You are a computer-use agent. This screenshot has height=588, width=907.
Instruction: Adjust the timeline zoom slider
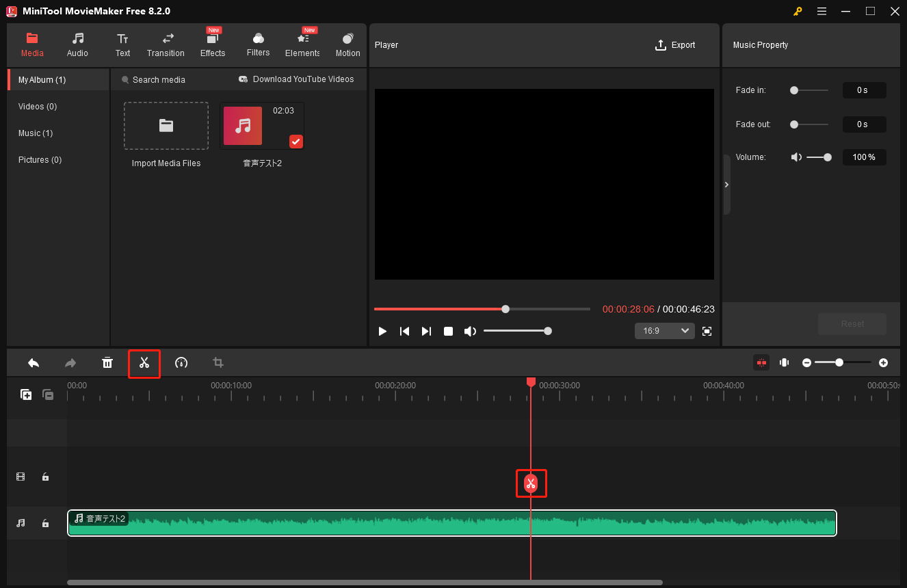point(843,362)
